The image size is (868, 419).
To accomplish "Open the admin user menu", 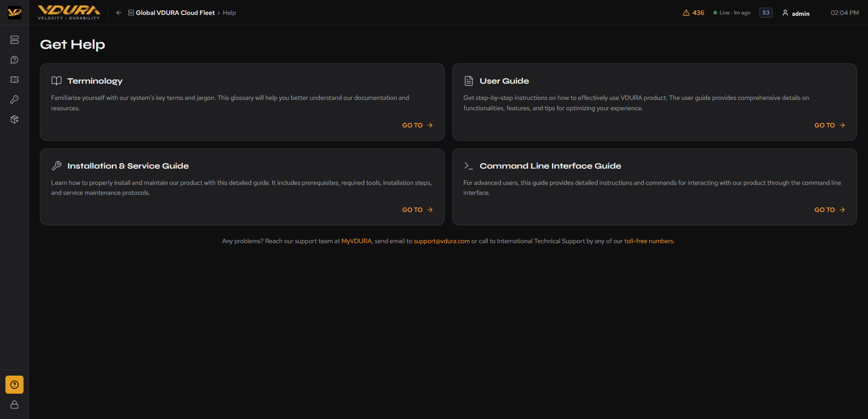I will (x=796, y=13).
